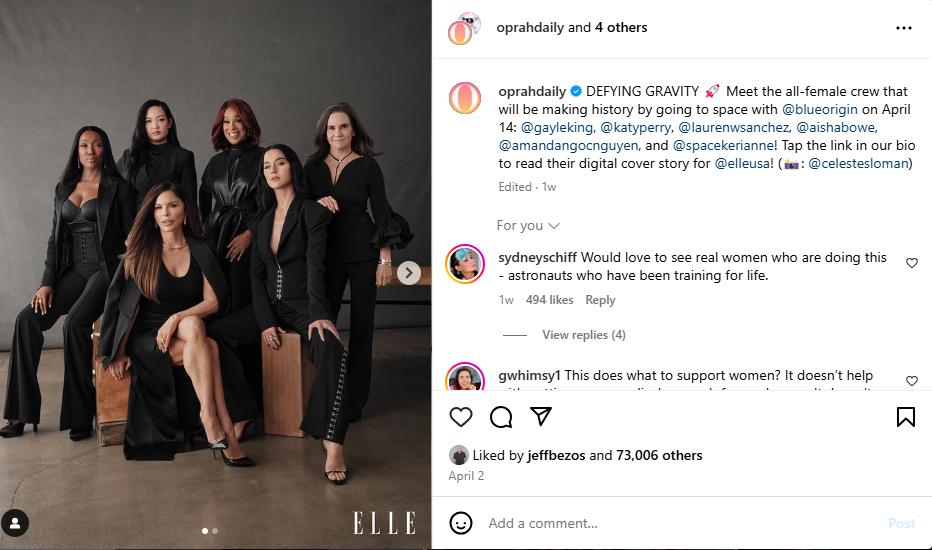
Task: Select the second carousel dot indicator
Action: point(215,531)
